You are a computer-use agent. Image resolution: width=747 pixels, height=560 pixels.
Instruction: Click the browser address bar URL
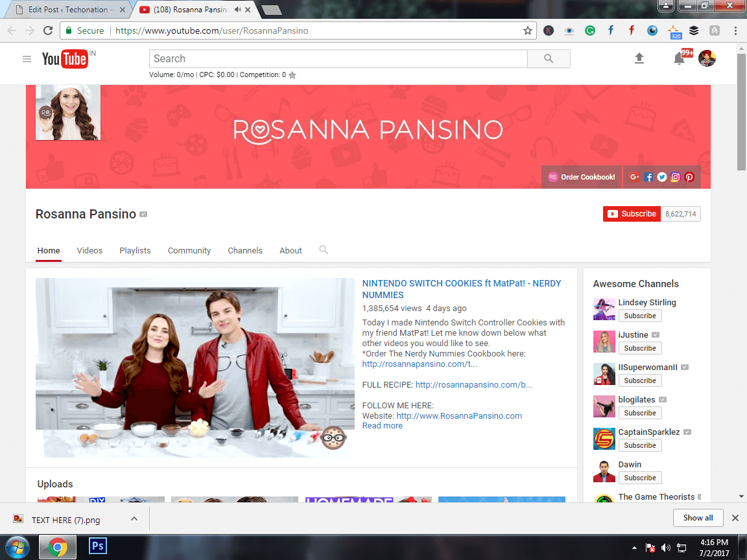[212, 30]
